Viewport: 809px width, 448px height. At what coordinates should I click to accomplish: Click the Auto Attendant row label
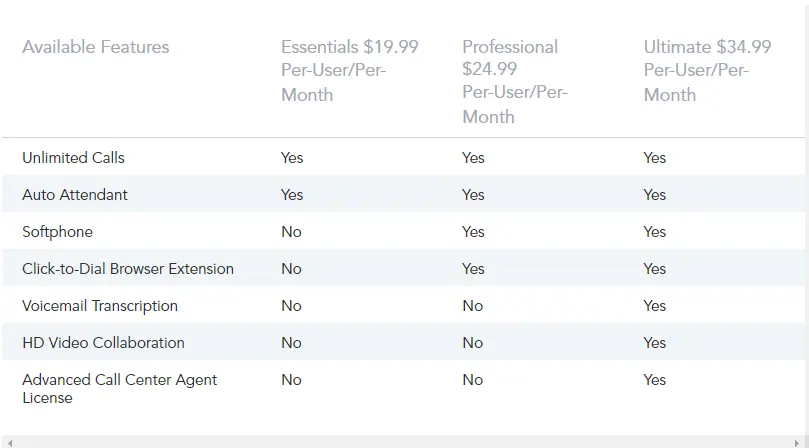point(75,195)
